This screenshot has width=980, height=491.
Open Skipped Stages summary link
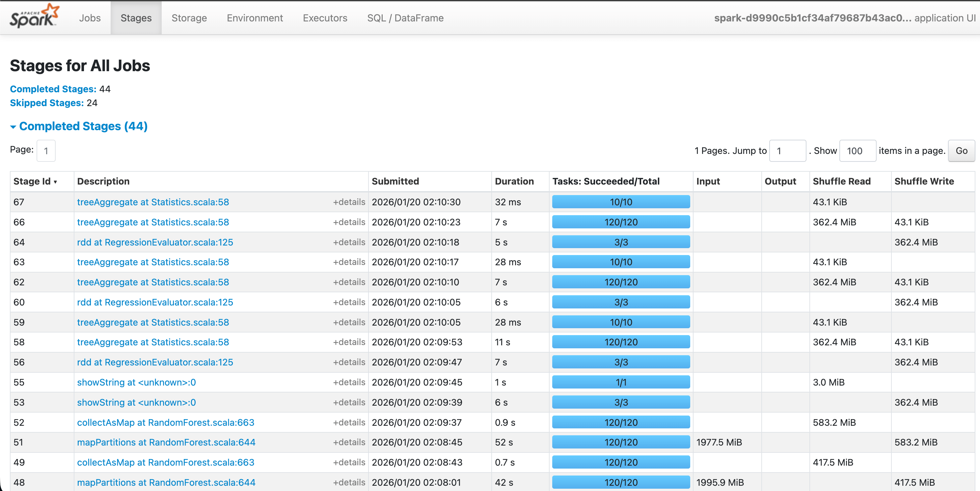pos(46,103)
